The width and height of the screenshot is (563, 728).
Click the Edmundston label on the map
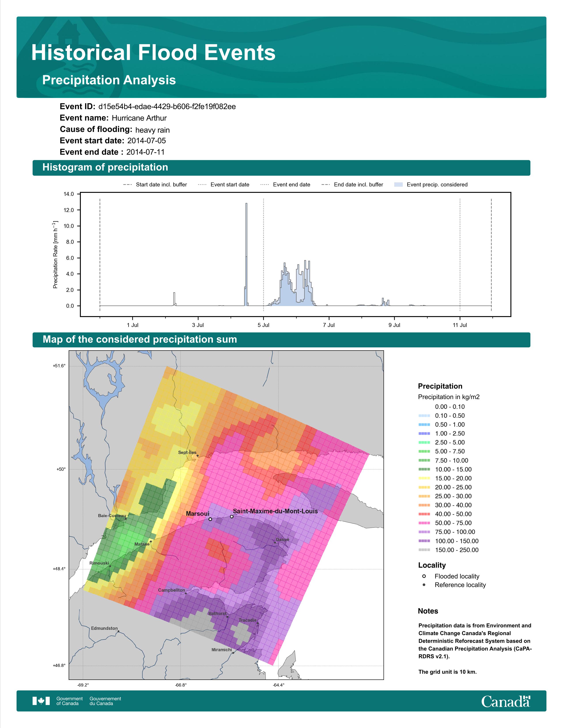pos(104,628)
